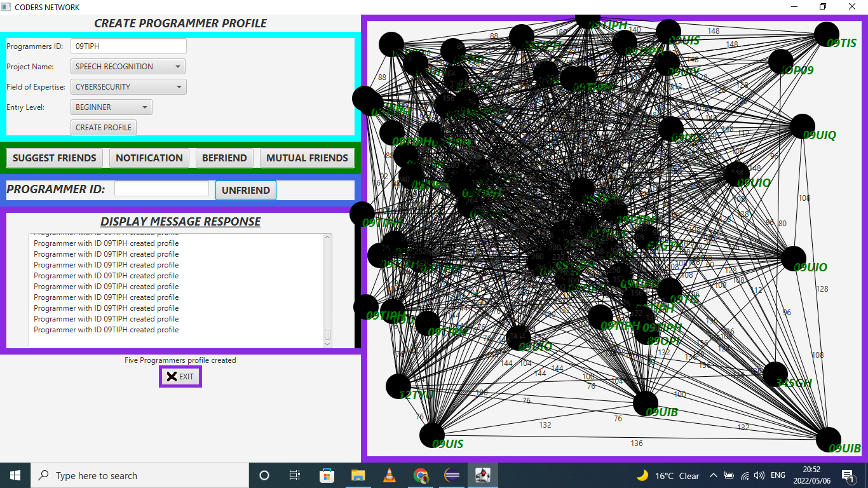Click the PROGRAMMER ID input field
The width and height of the screenshot is (868, 488).
click(161, 188)
